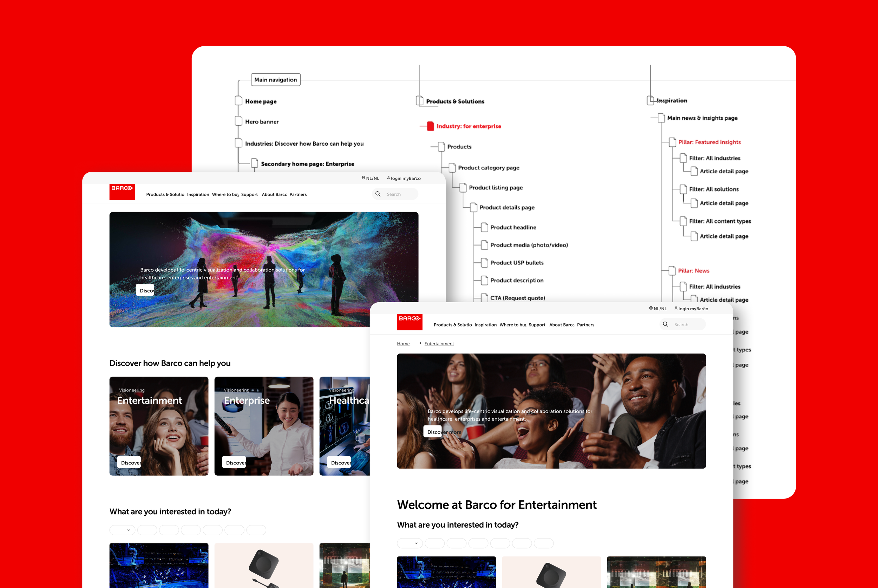Open the Support menu in the Entertainment page nav
The image size is (878, 588).
(537, 325)
